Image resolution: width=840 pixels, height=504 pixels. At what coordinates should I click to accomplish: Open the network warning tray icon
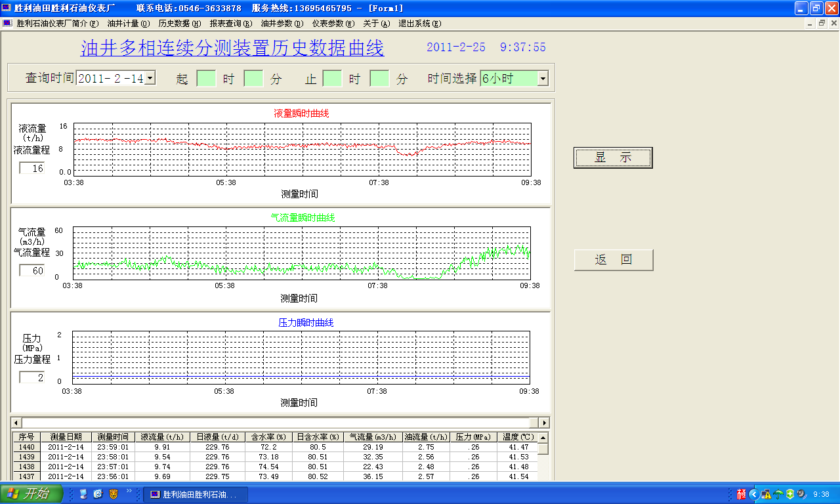(x=766, y=495)
